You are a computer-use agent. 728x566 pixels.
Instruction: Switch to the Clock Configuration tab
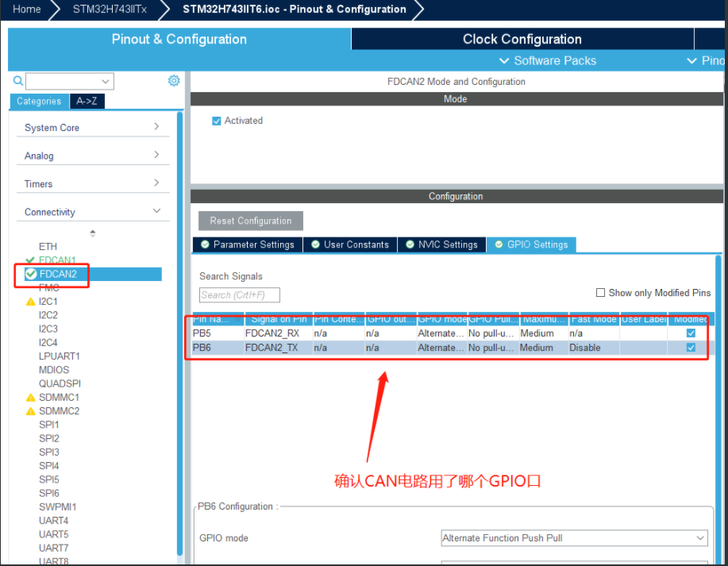click(522, 39)
